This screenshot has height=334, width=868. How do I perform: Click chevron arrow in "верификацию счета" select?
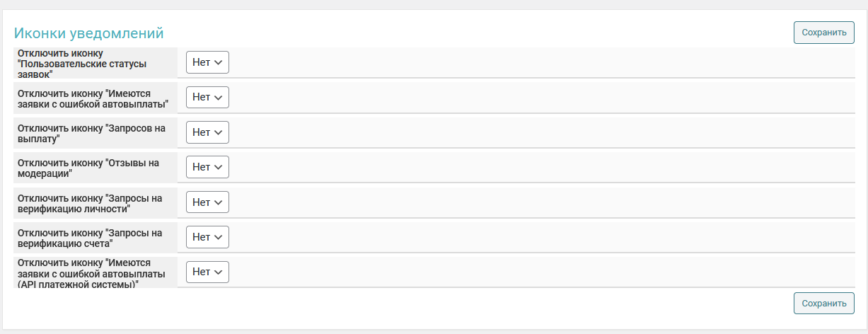tap(219, 238)
